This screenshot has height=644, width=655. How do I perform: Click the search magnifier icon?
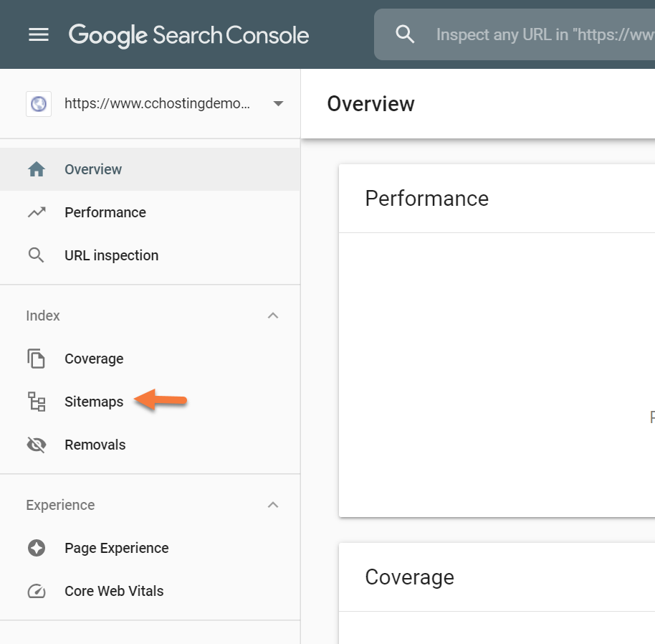click(x=405, y=34)
